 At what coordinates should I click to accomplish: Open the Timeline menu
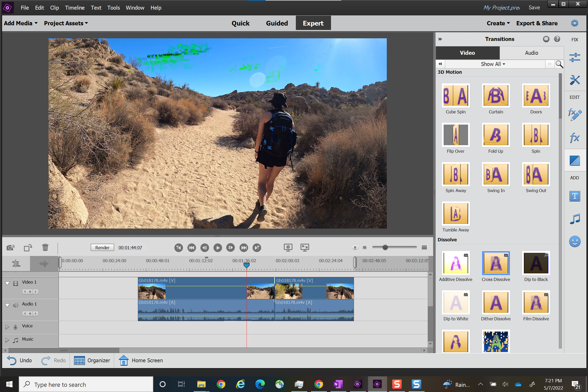tap(75, 8)
